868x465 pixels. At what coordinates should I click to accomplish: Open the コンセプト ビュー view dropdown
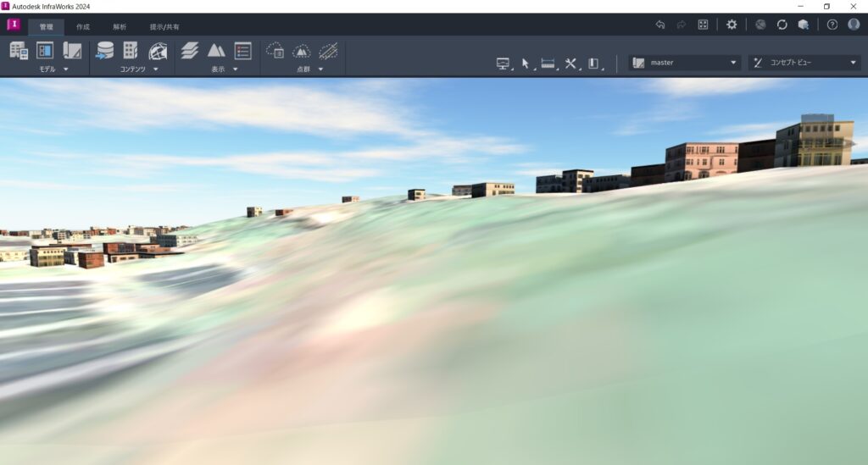(x=804, y=63)
